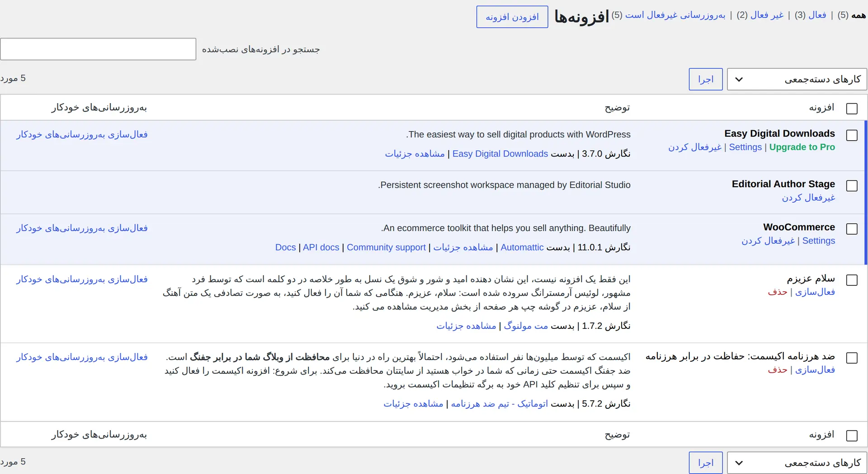Open the به‌روزرسانی غیرفعال است (5) filter

pos(669,15)
